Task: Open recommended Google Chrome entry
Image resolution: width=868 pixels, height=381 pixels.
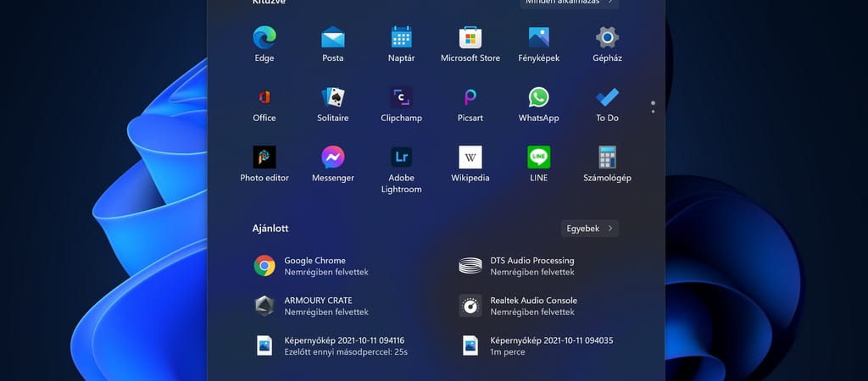Action: [x=314, y=266]
